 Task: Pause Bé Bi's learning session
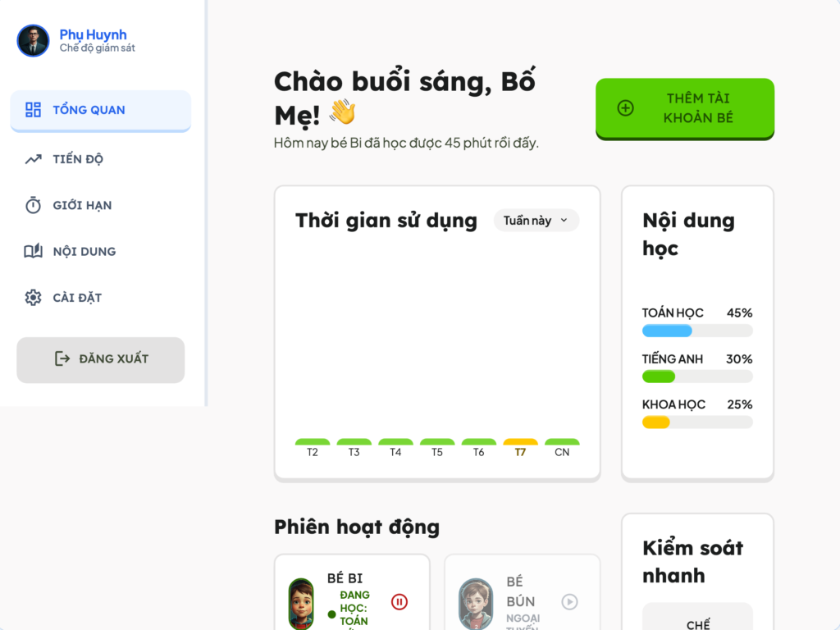coord(399,602)
